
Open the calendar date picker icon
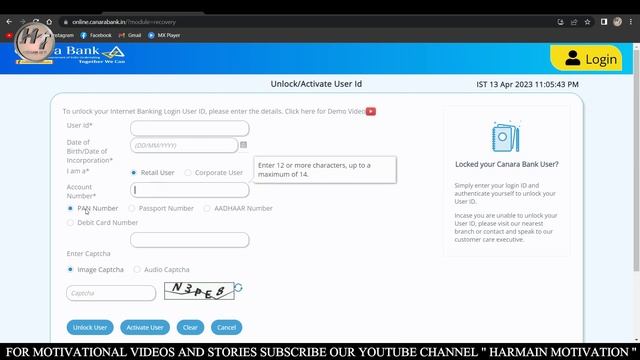point(243,145)
